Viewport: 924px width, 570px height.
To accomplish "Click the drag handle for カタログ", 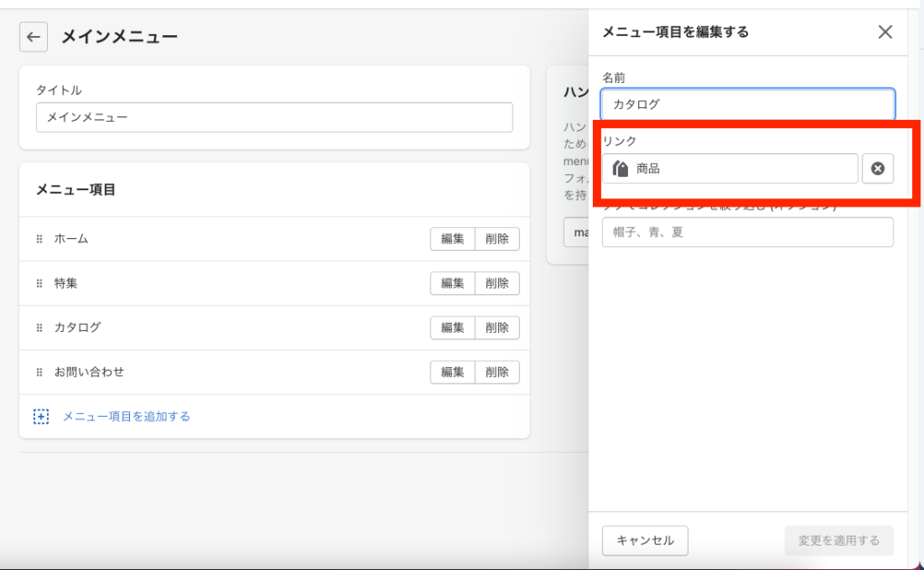I will (40, 327).
